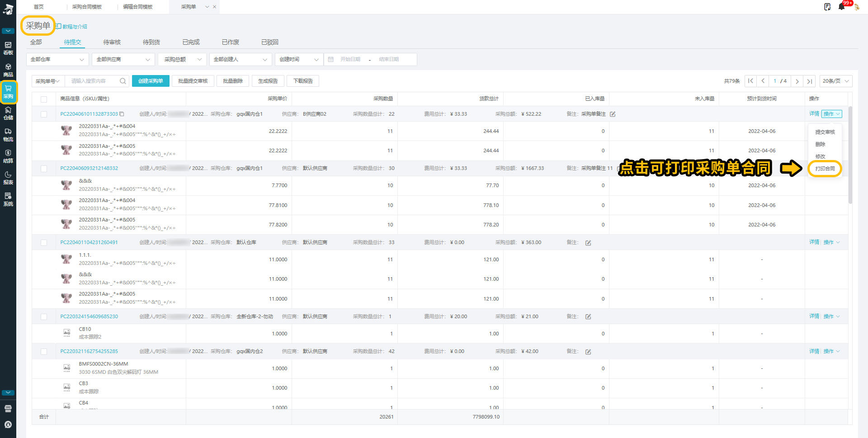
Task: Collapse sidebar using the top chevron button
Action: 8,31
